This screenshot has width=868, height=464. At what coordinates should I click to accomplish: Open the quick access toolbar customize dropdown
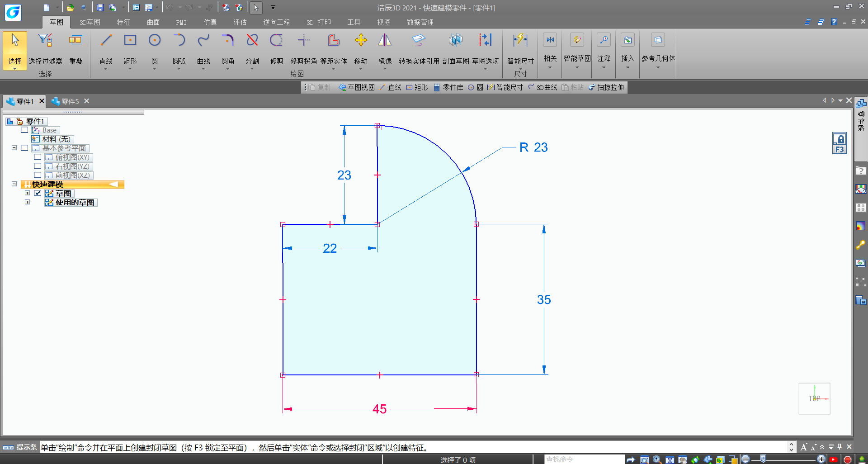click(x=273, y=8)
